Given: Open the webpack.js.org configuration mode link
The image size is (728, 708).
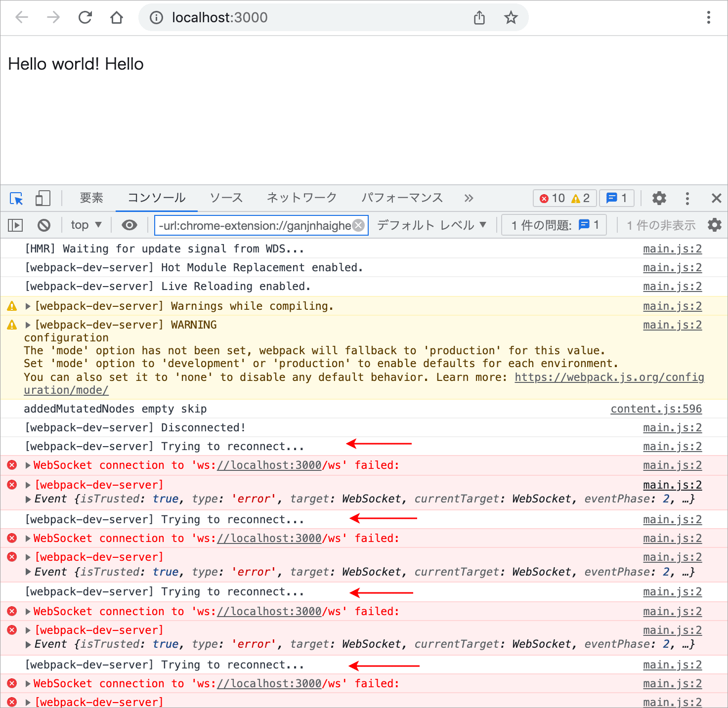Looking at the screenshot, I should 609,377.
